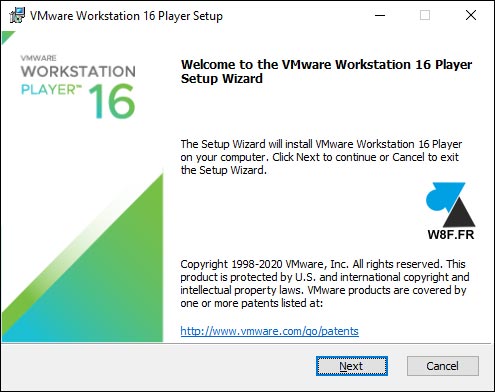The width and height of the screenshot is (495, 392).
Task: Cancel the setup wizard
Action: [x=443, y=366]
